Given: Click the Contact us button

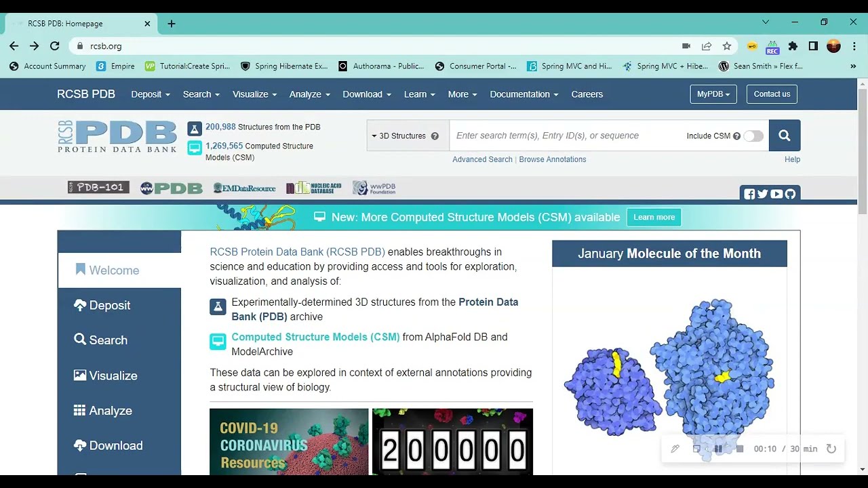Looking at the screenshot, I should click(772, 94).
